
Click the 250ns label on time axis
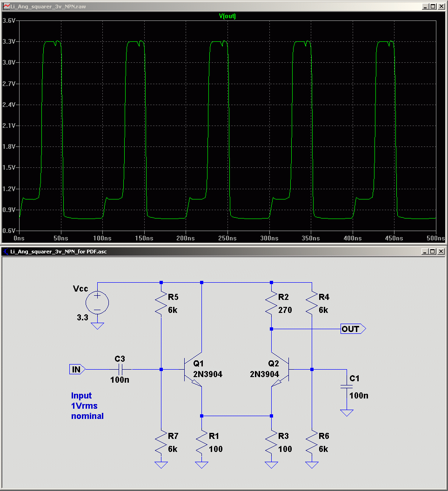(227, 239)
